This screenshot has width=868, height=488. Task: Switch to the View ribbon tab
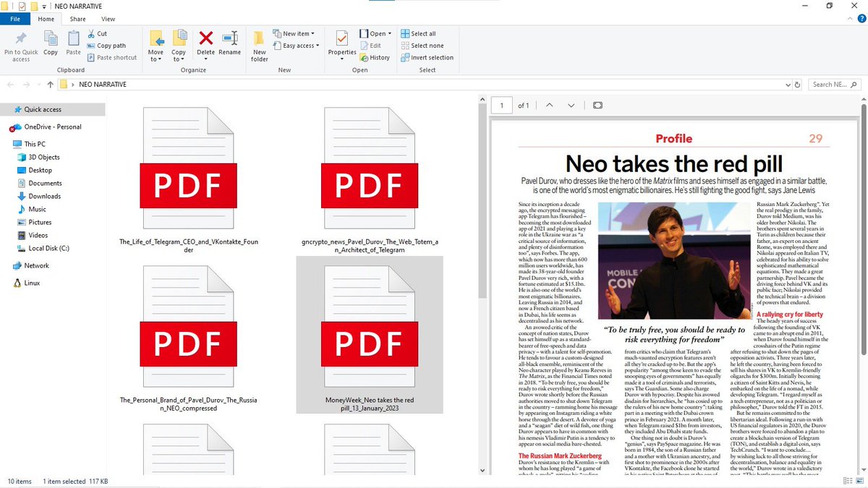pos(108,19)
